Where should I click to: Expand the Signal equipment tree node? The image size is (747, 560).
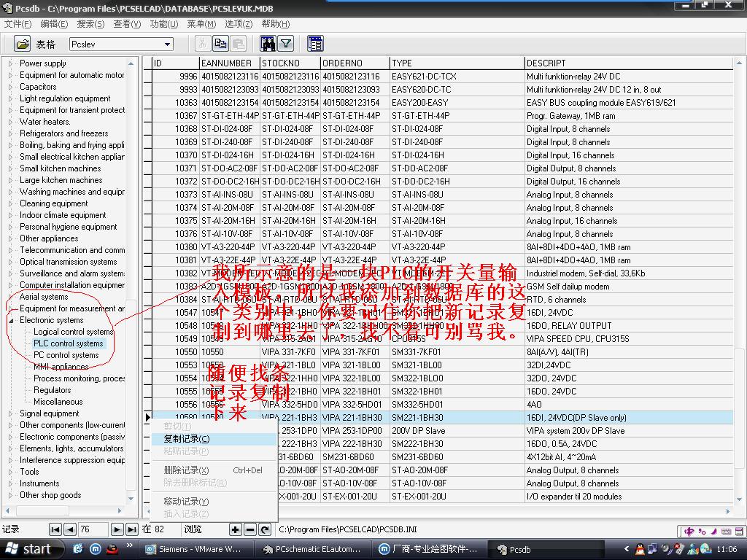click(10, 414)
